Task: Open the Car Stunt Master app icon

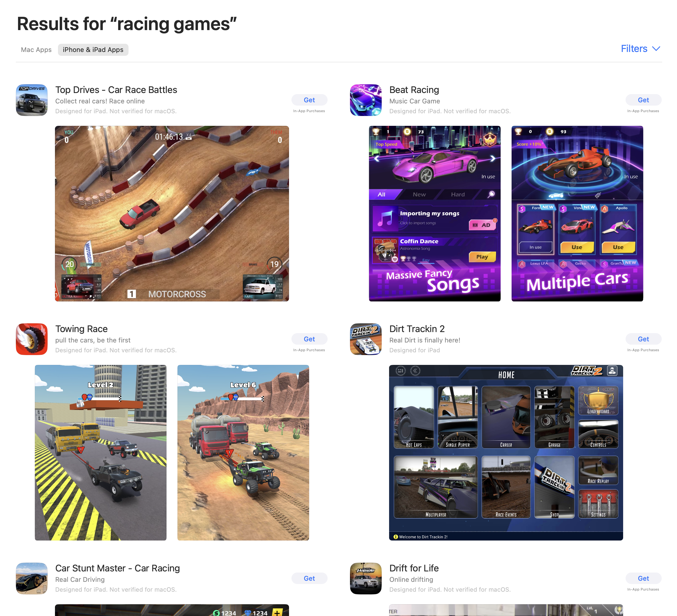Action: point(31,578)
